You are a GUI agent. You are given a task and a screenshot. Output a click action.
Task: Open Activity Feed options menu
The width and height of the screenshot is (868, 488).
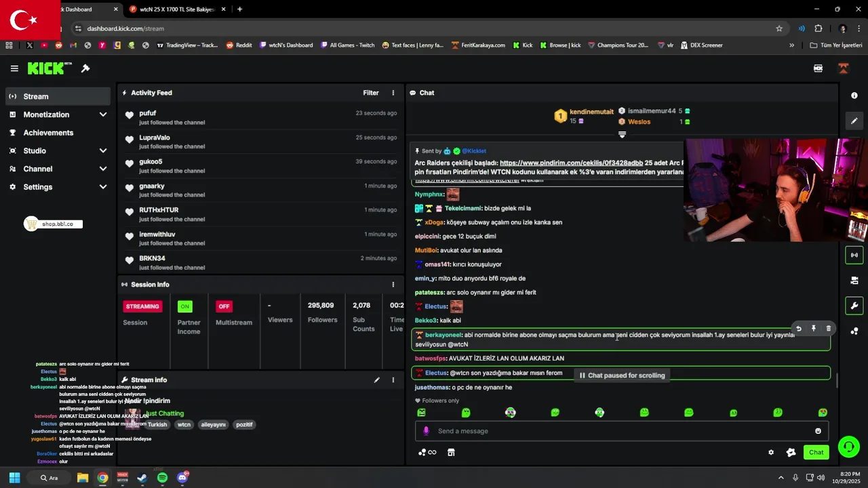tap(393, 93)
